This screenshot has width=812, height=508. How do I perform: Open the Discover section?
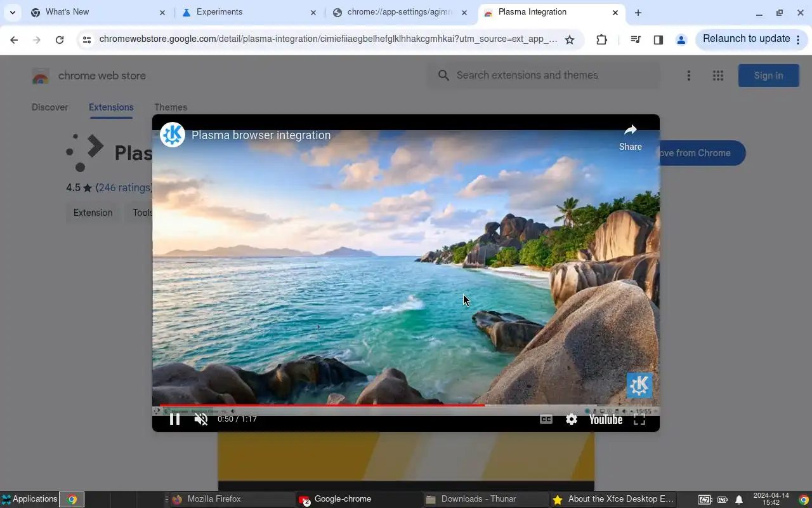49,107
